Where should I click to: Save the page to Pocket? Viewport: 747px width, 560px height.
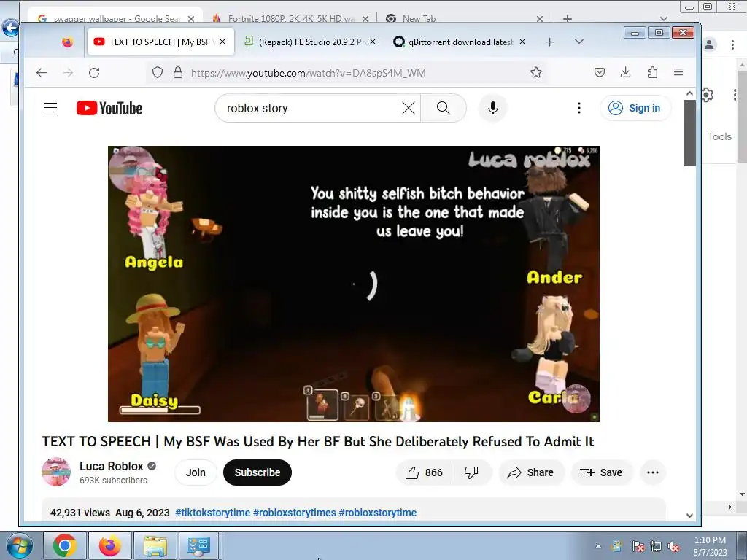coord(600,72)
